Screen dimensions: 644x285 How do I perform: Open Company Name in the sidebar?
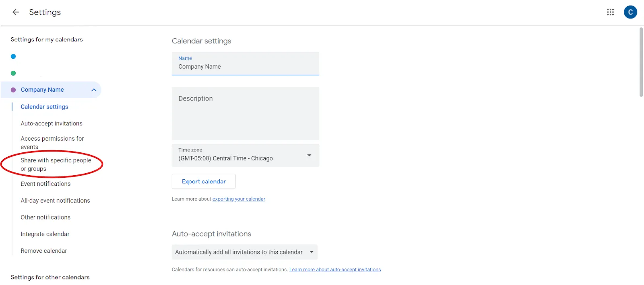(42, 90)
